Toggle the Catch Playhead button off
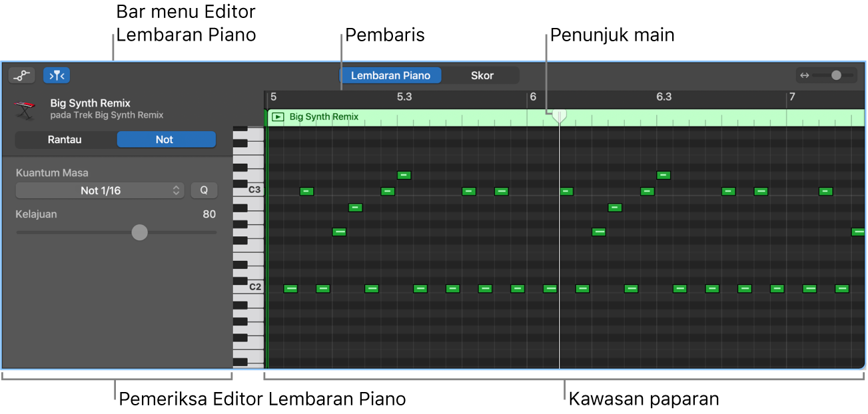The height and width of the screenshot is (414, 868). [x=57, y=75]
